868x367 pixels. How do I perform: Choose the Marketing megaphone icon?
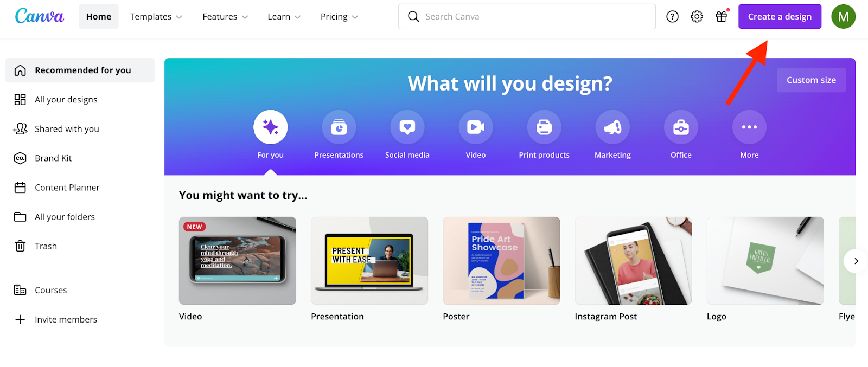612,127
